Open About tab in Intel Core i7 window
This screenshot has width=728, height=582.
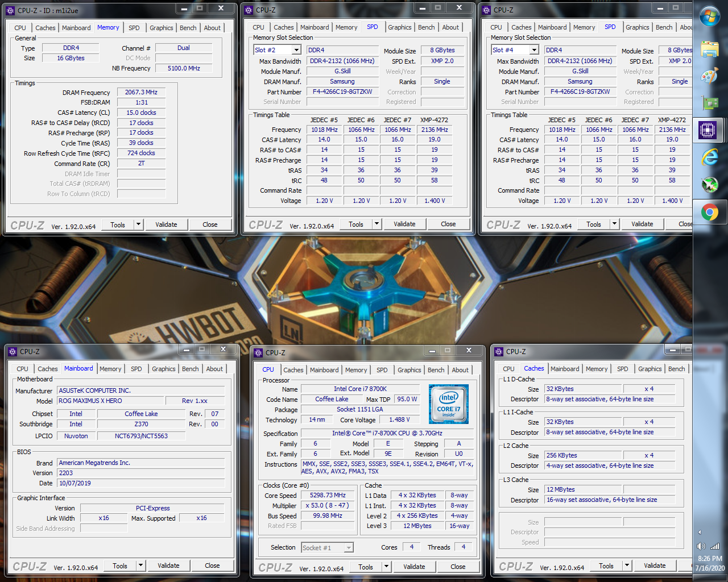pos(460,370)
